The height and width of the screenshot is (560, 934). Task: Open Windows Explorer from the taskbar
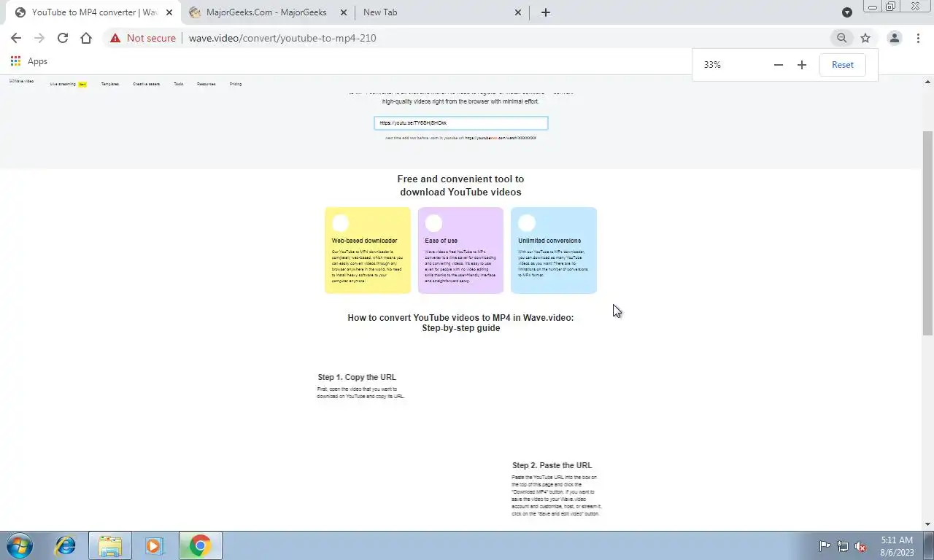point(110,545)
